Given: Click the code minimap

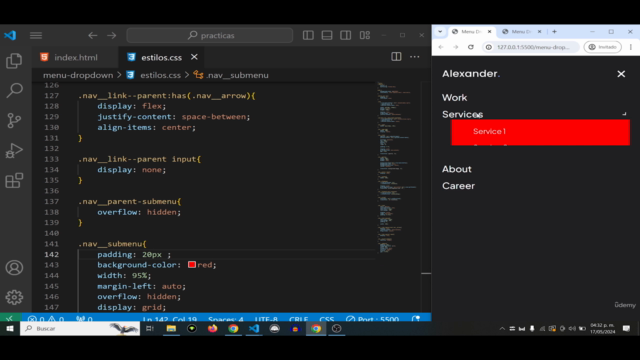Looking at the screenshot, I should [396, 167].
